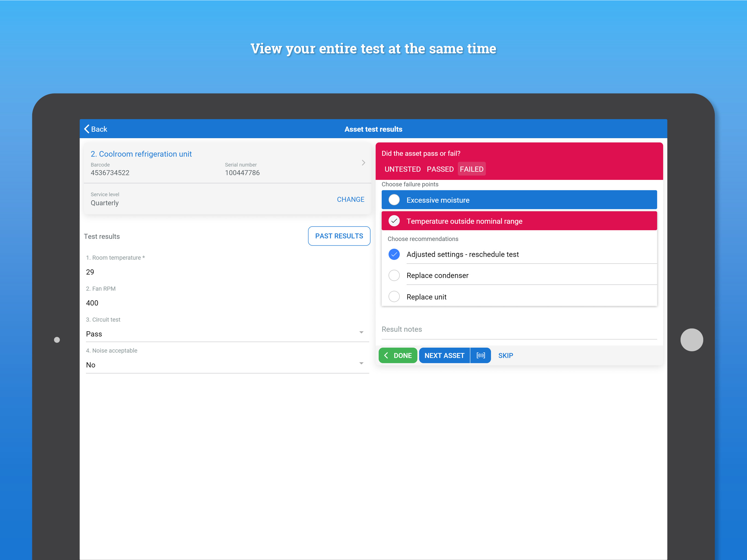Click CHANGE service level link
747x560 pixels.
point(350,200)
